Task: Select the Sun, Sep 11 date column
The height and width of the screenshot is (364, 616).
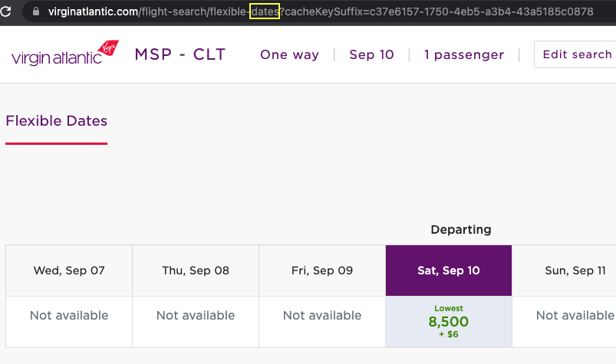Action: [x=564, y=271]
